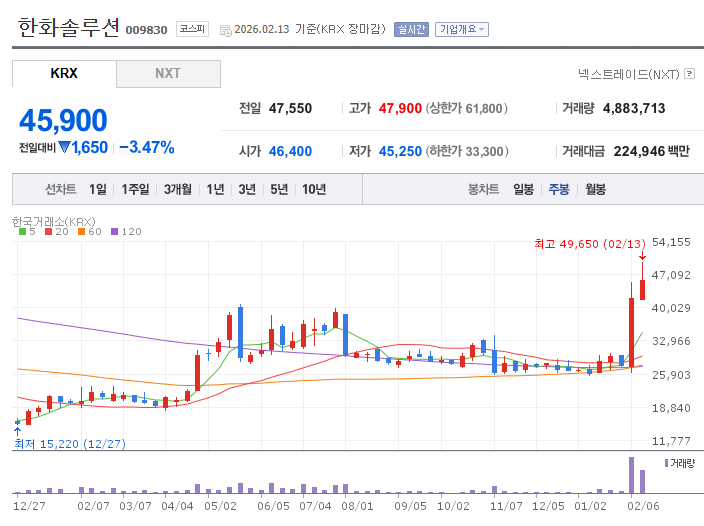Click the 고가 value 47,900
The height and width of the screenshot is (526, 704).
tap(400, 108)
